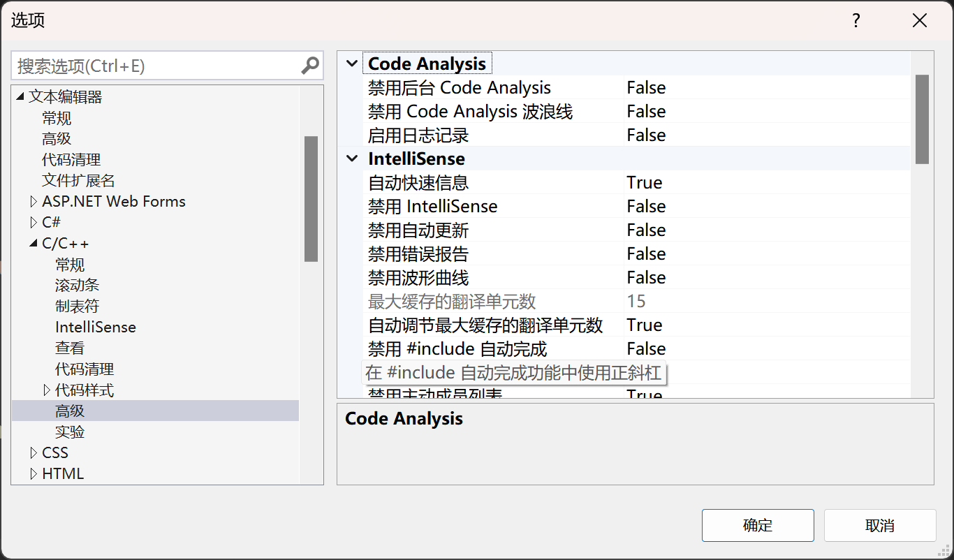The image size is (954, 560).
Task: Click the value 15 for 最大缓存的翻译单元数
Action: pos(636,302)
